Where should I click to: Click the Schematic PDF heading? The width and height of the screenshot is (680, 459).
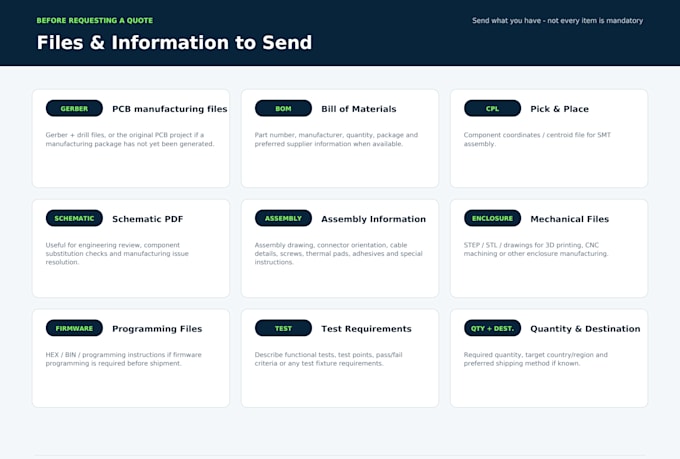point(147,219)
